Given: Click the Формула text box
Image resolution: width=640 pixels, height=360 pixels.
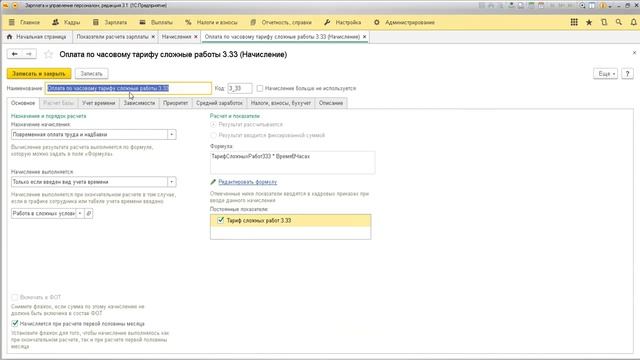Looking at the screenshot, I should (292, 162).
